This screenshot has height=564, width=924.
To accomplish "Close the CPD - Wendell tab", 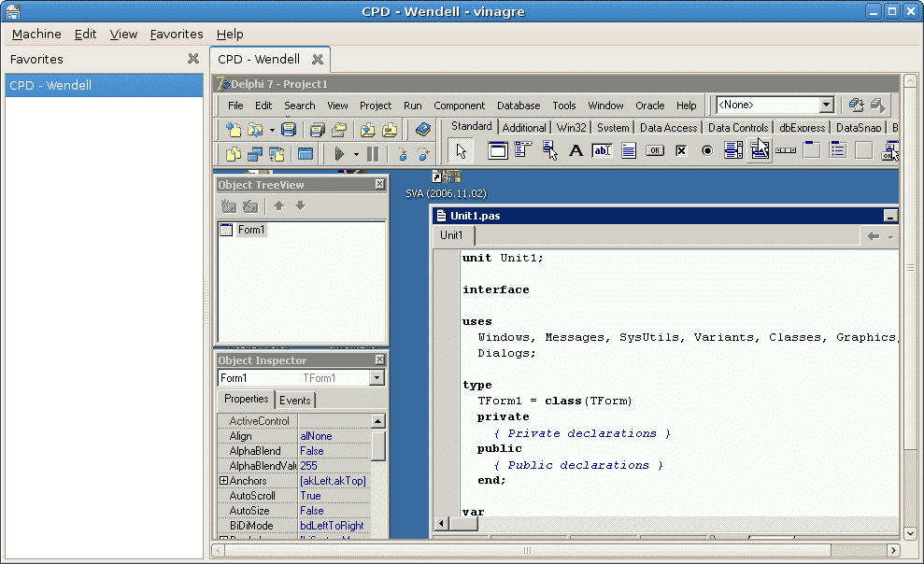I will [317, 59].
